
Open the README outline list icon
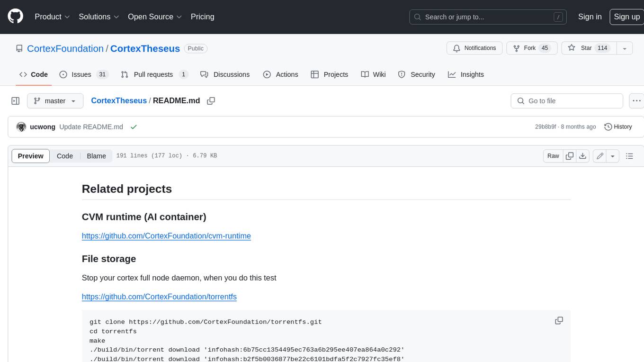[629, 156]
